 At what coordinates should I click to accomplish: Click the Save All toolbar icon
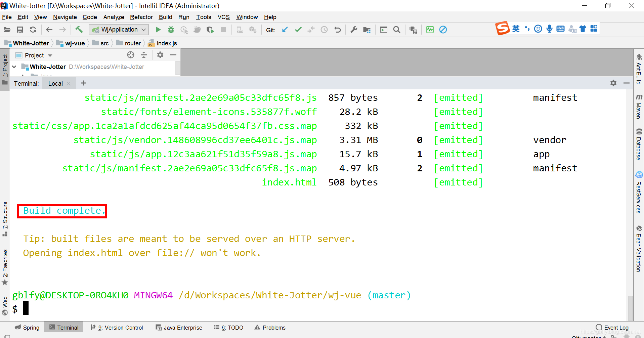20,30
